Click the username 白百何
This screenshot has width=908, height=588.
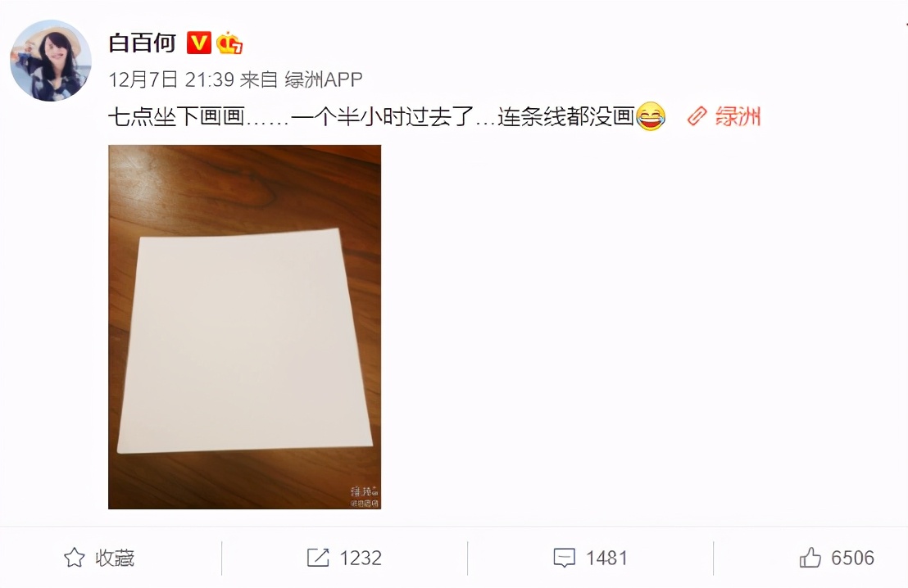point(142,43)
